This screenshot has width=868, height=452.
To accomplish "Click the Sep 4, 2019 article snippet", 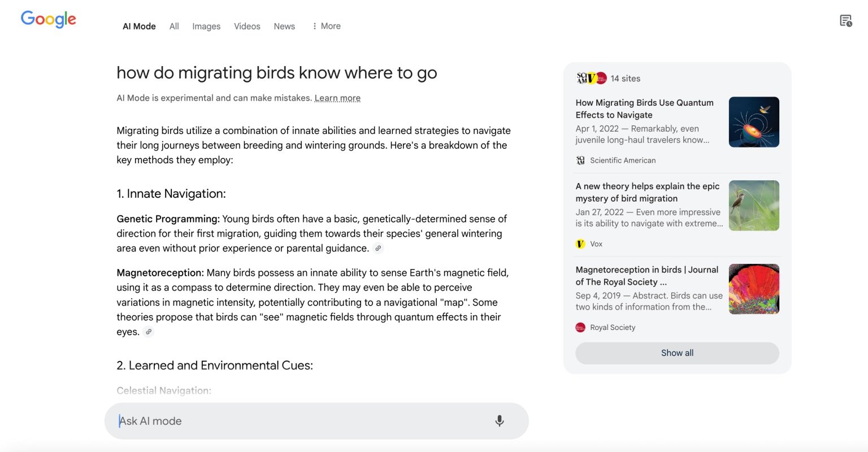I will [x=649, y=302].
